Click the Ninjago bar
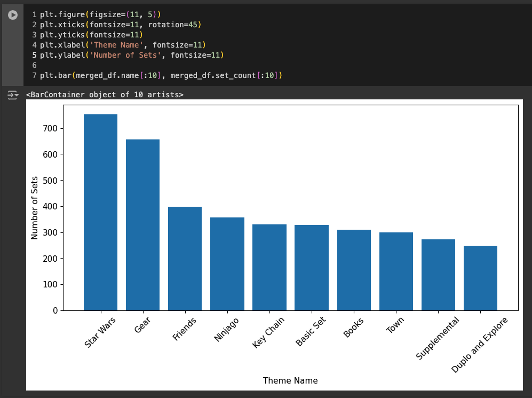532x398 pixels. pyautogui.click(x=227, y=264)
